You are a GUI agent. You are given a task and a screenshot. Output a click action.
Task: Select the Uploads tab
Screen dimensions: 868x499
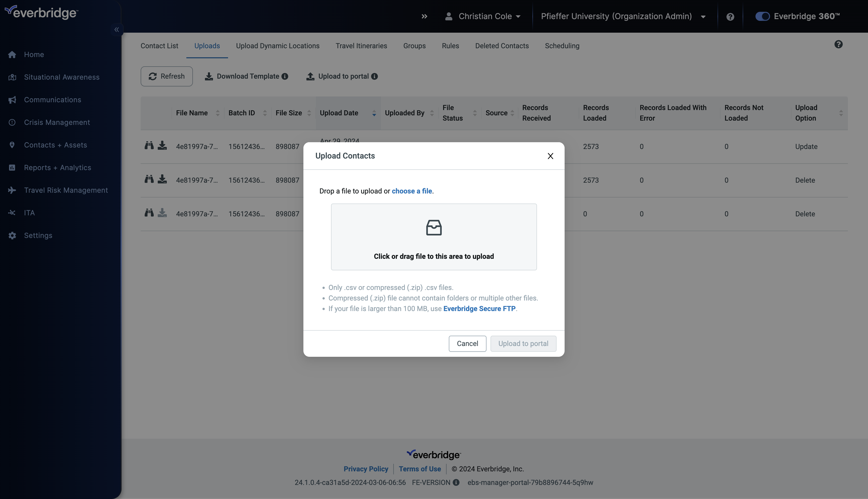click(x=207, y=45)
